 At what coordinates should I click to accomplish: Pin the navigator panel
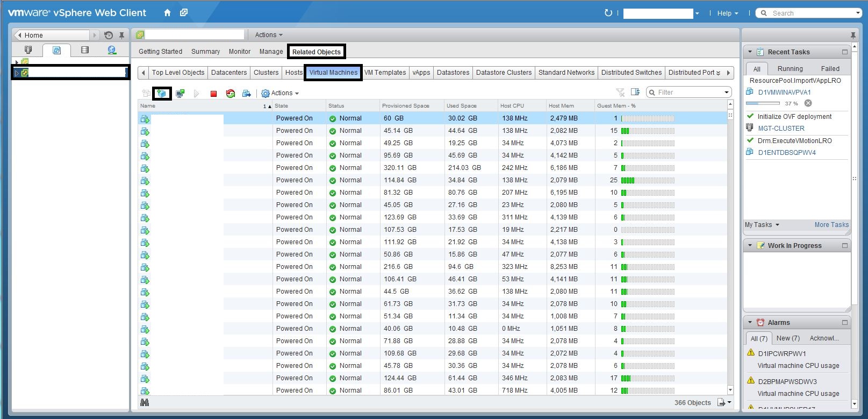coord(122,35)
